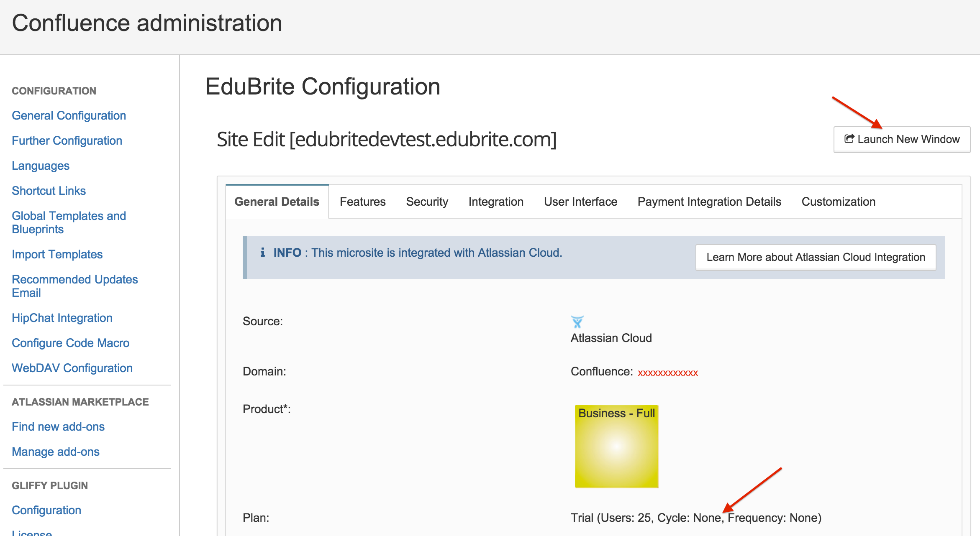The image size is (980, 536).
Task: Click Global Templates and Blueprints link
Action: point(69,222)
